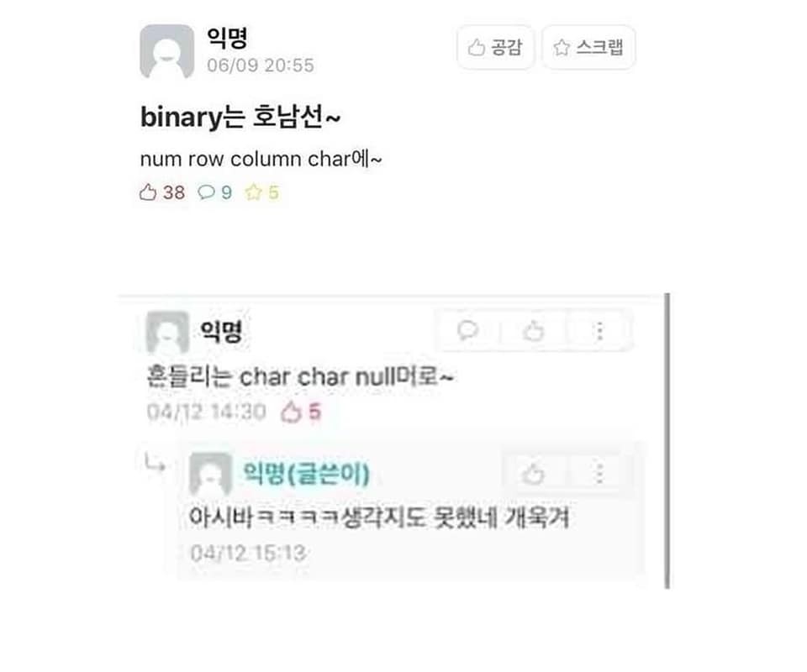Screen dimensions: 807x672
Task: Open the three-dot menu on the author's reply
Action: tap(599, 473)
